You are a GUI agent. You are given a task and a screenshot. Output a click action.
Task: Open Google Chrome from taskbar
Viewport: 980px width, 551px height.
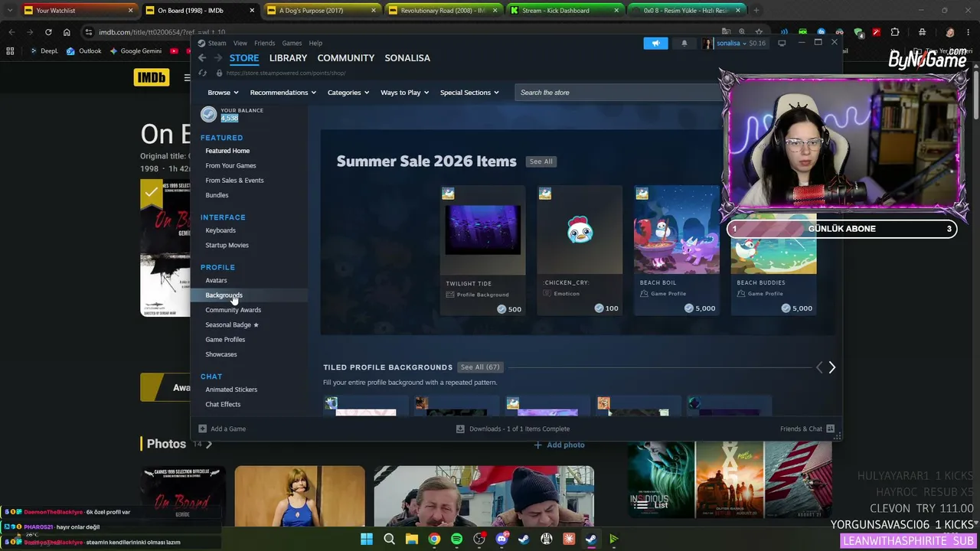pyautogui.click(x=434, y=539)
